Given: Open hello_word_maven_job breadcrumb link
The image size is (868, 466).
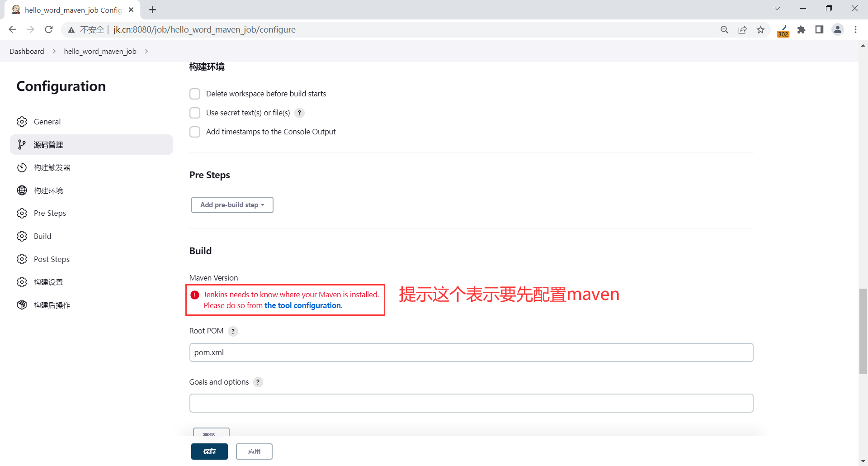Looking at the screenshot, I should 100,51.
